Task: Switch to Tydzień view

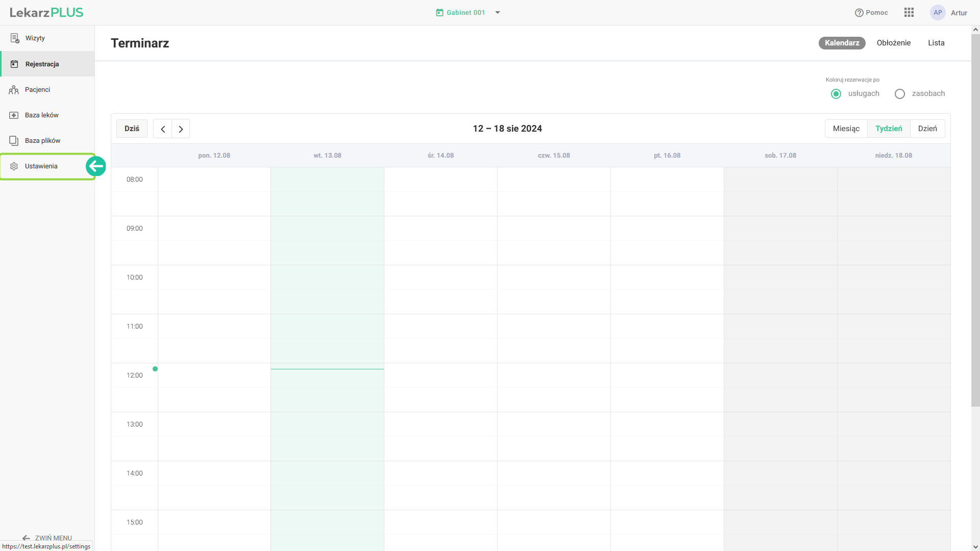Action: tap(889, 129)
